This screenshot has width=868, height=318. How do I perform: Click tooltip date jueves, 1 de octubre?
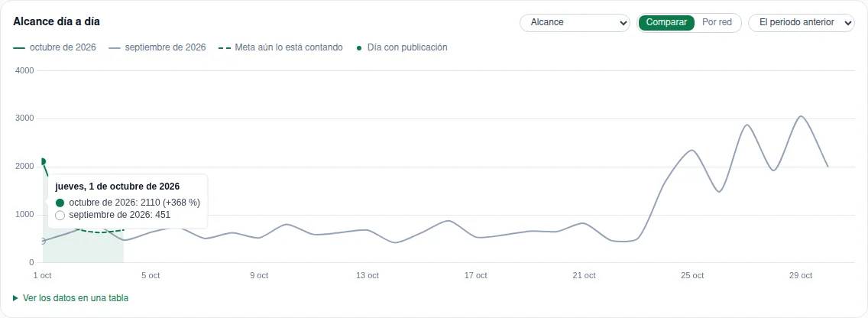point(118,187)
